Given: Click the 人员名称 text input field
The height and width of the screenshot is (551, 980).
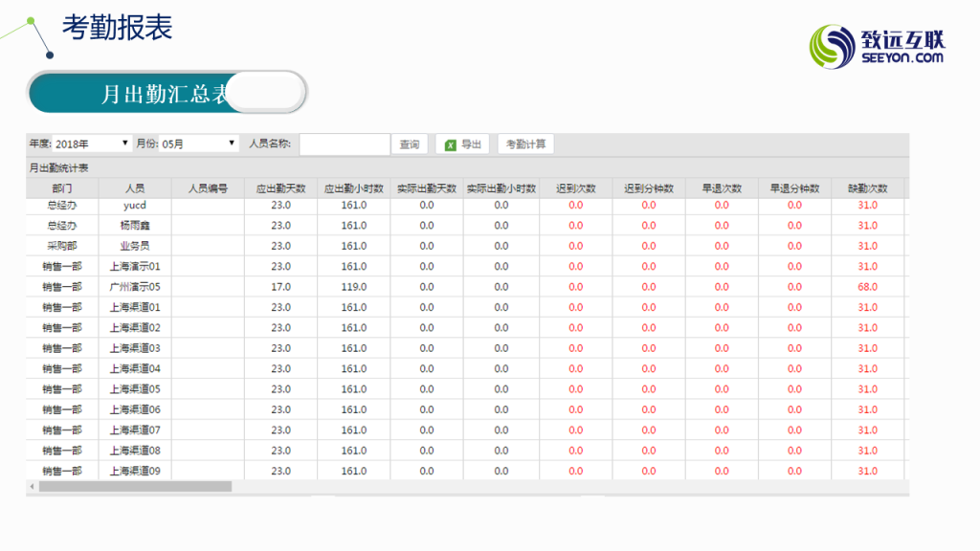Looking at the screenshot, I should [x=344, y=144].
